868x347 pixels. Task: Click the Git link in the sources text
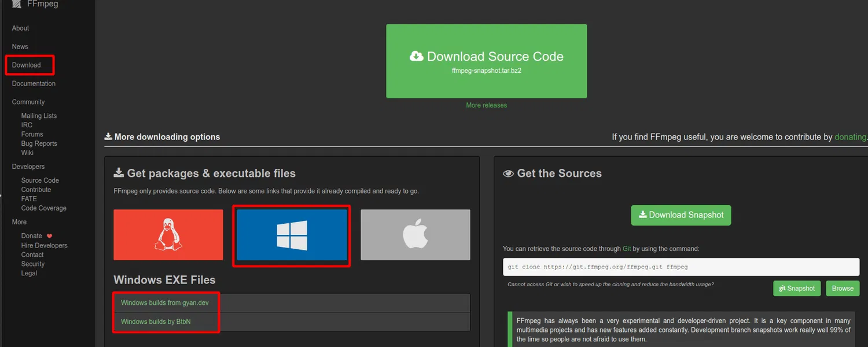(x=627, y=249)
